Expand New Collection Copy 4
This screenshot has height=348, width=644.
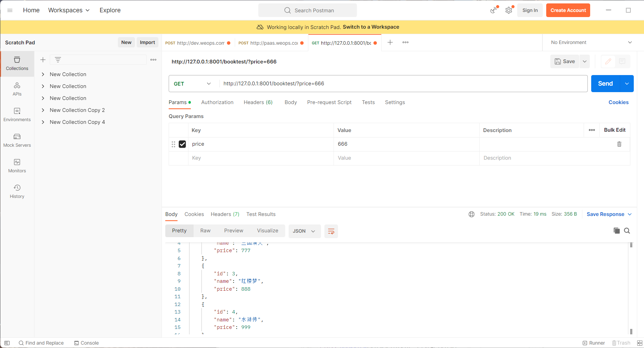click(43, 122)
